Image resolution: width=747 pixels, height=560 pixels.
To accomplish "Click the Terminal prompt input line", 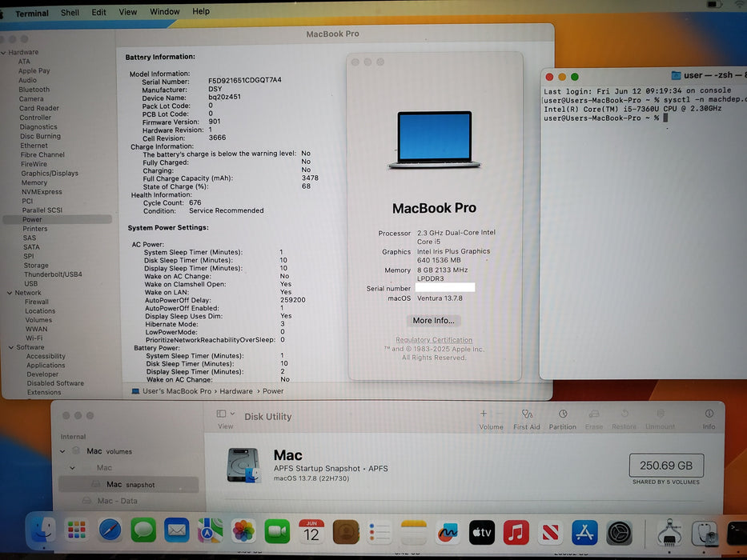I will click(x=606, y=118).
